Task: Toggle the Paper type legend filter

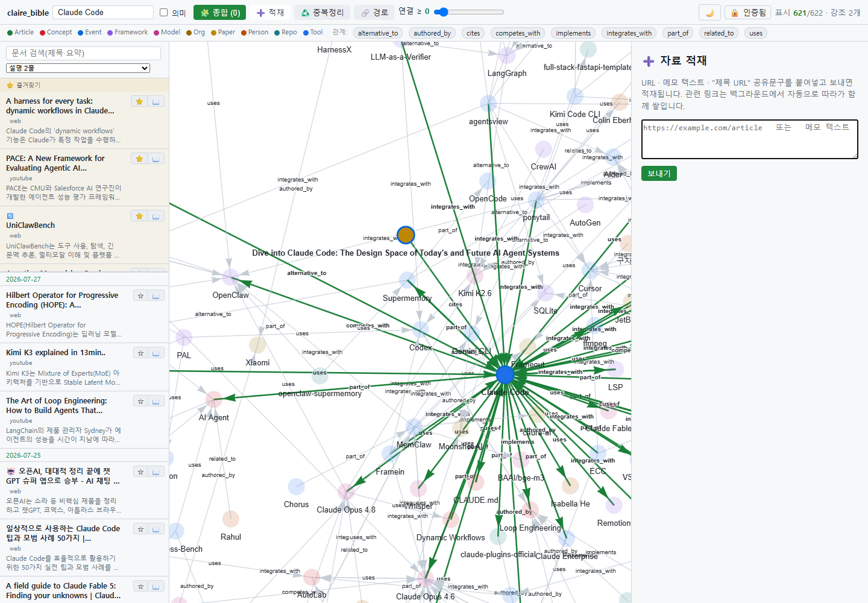Action: click(223, 33)
